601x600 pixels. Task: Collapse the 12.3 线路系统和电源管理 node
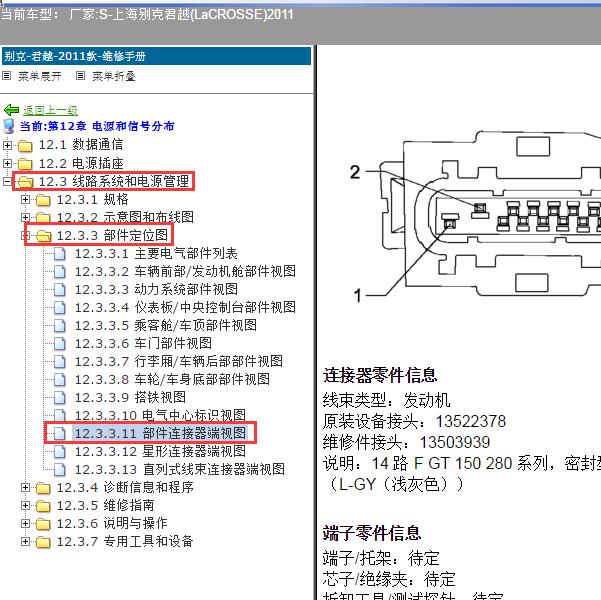(7, 181)
